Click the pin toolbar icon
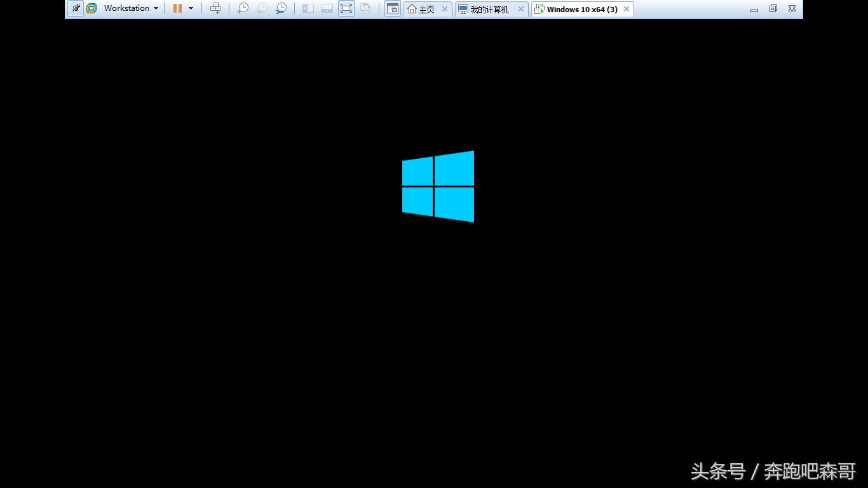This screenshot has width=868, height=488. pyautogui.click(x=76, y=8)
